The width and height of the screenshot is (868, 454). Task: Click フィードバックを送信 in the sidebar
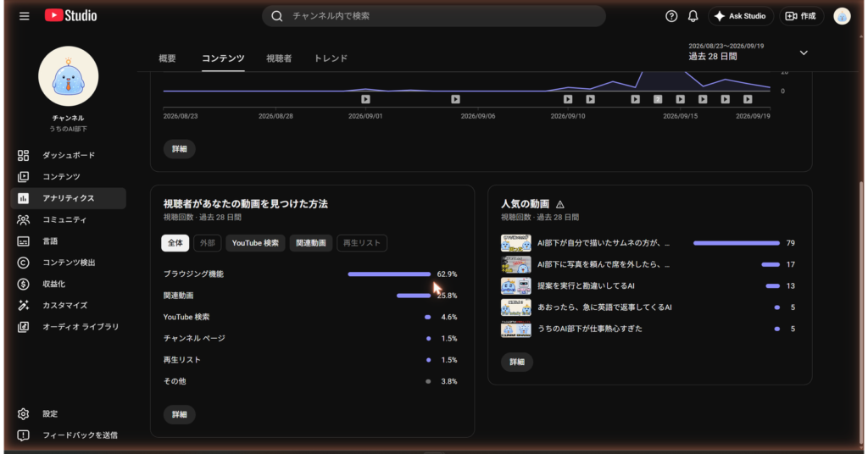click(68, 435)
